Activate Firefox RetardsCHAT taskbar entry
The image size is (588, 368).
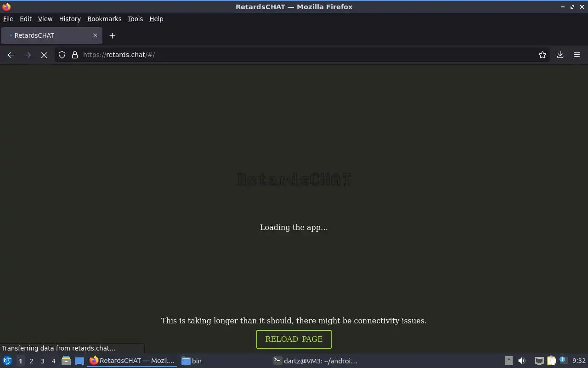click(x=132, y=361)
